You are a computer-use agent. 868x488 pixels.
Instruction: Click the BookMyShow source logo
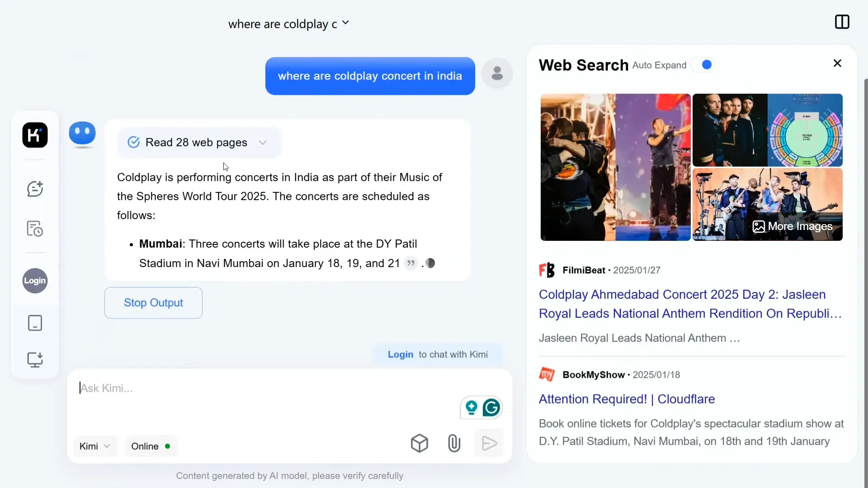point(547,375)
